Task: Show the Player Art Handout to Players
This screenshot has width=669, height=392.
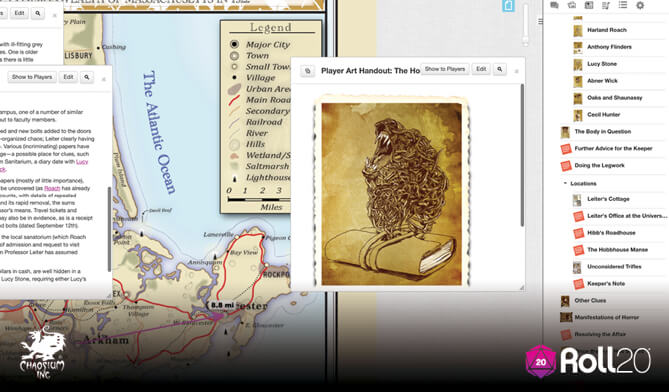Action: [445, 69]
